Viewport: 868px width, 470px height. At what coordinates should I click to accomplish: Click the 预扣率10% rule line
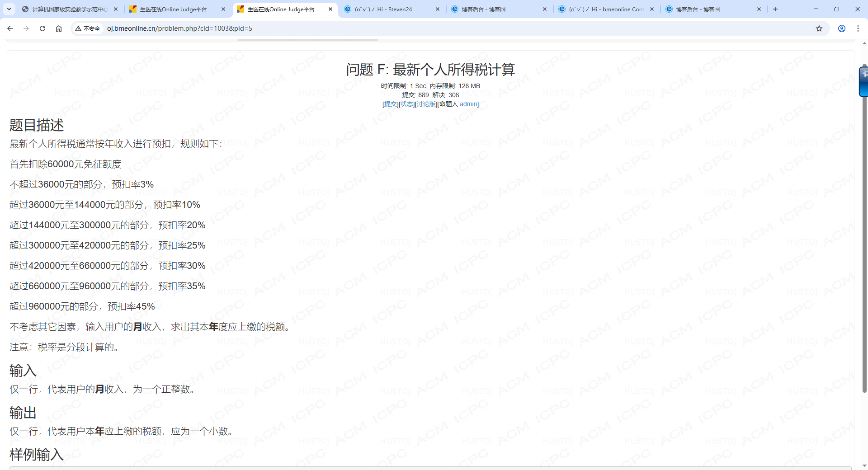(105, 205)
